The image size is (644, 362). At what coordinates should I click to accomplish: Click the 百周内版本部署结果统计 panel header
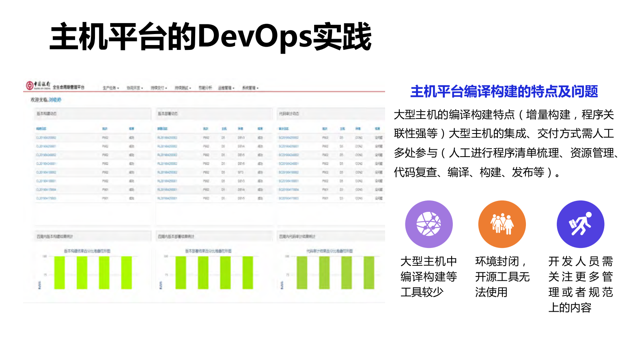214,236
